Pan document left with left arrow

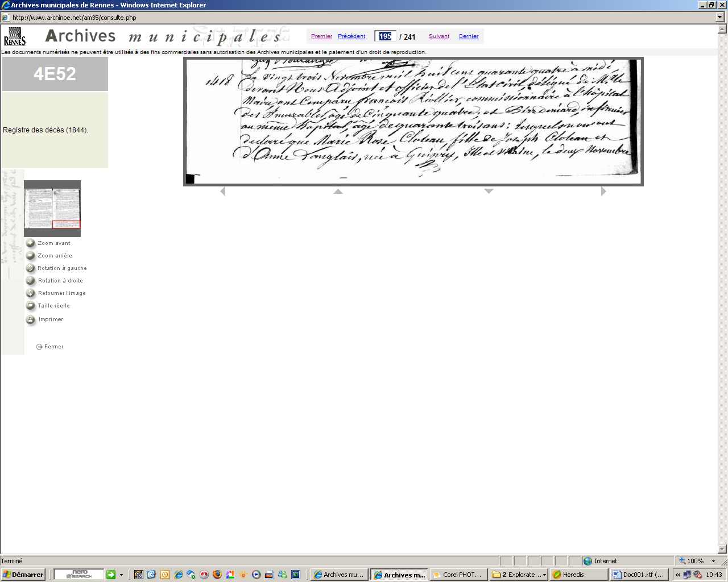click(223, 192)
